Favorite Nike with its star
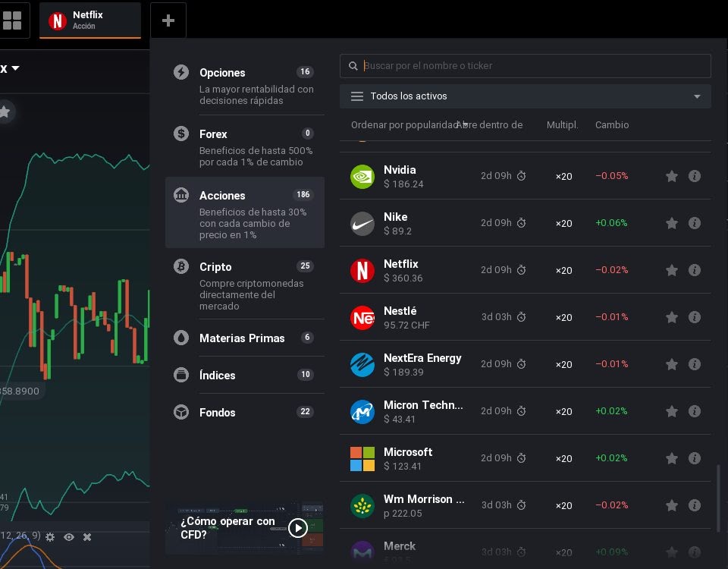 tap(671, 223)
